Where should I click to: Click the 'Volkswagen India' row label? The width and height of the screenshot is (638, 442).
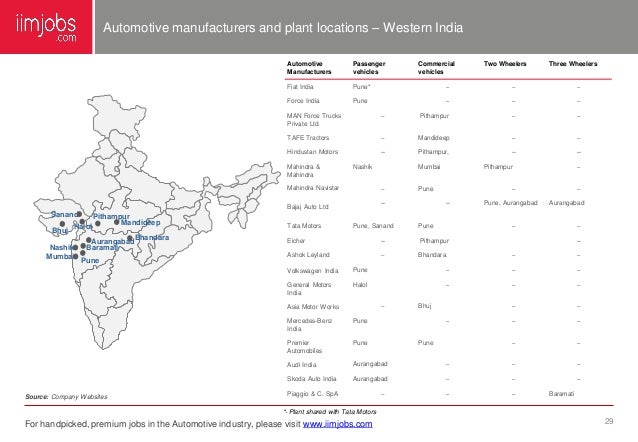(x=312, y=271)
